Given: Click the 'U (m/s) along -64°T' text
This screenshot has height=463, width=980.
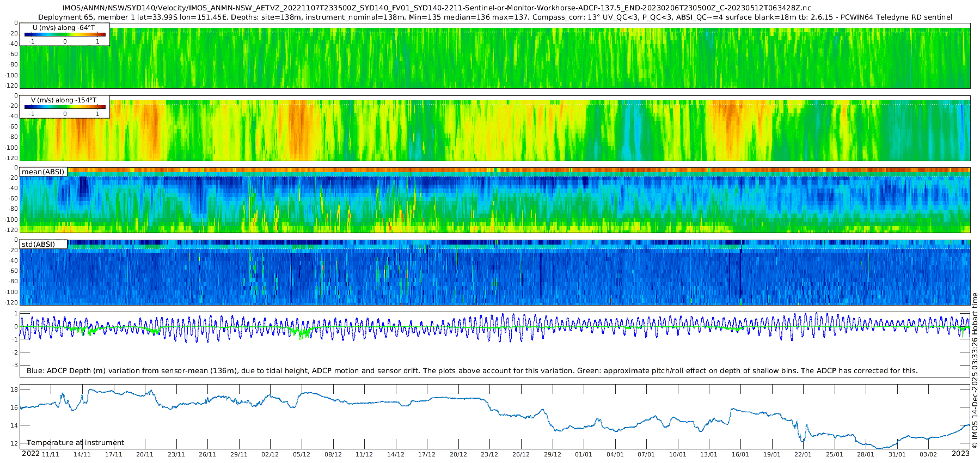Looking at the screenshot, I should (x=64, y=28).
